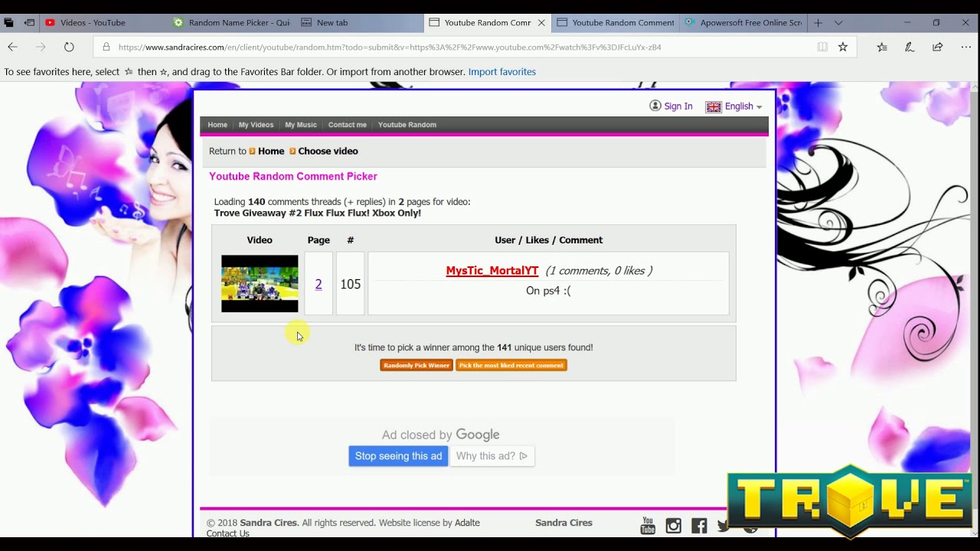Expand the tab preview chevron
Viewport: 980px width, 551px height.
[x=838, y=22]
